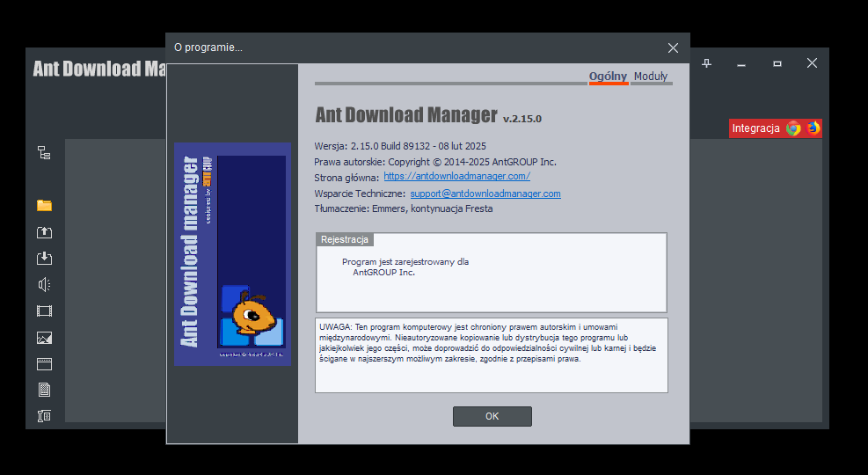Pin the main window with pushpin icon
This screenshot has width=868, height=475.
pos(707,63)
